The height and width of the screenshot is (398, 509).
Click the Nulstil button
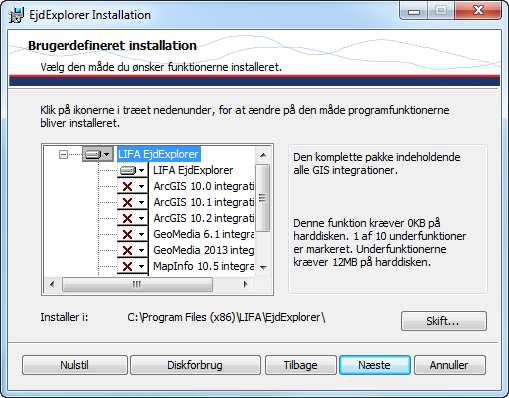[x=75, y=365]
